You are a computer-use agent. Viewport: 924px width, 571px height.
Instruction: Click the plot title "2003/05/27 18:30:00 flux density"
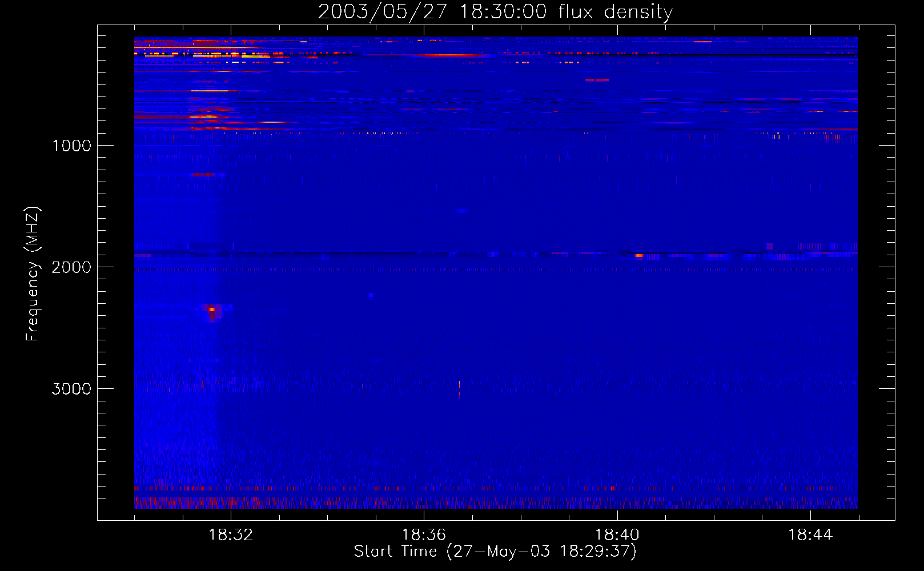click(x=495, y=12)
